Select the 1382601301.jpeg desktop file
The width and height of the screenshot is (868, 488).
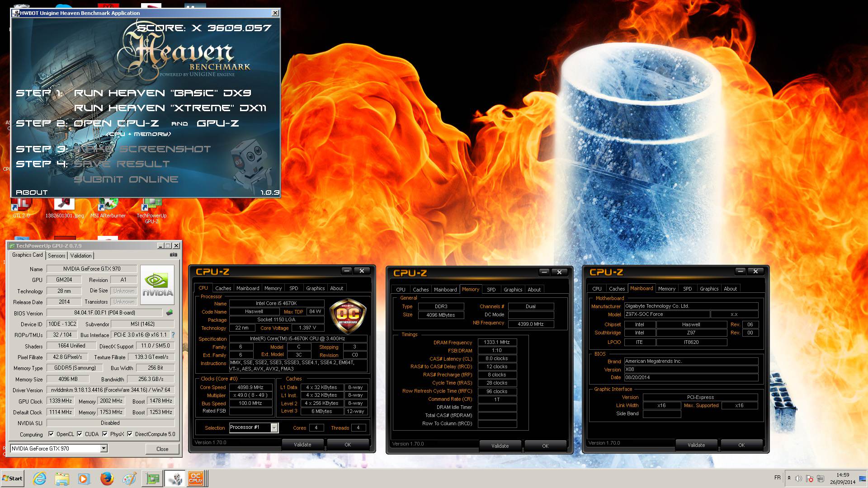click(64, 208)
